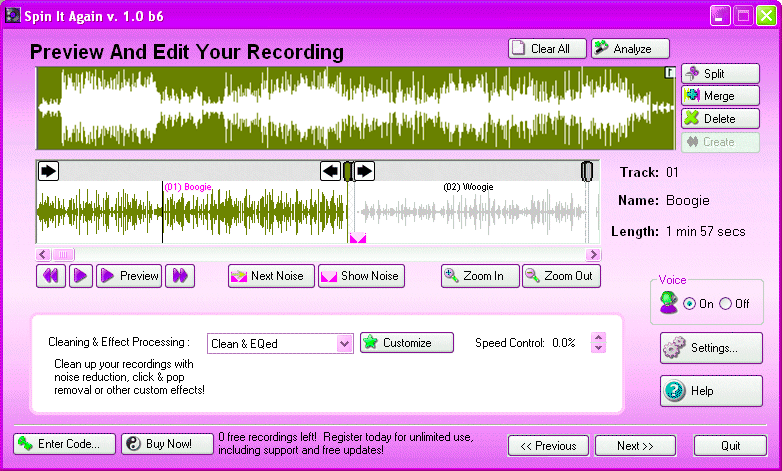Delete the selected track
782x471 pixels.
tap(719, 119)
